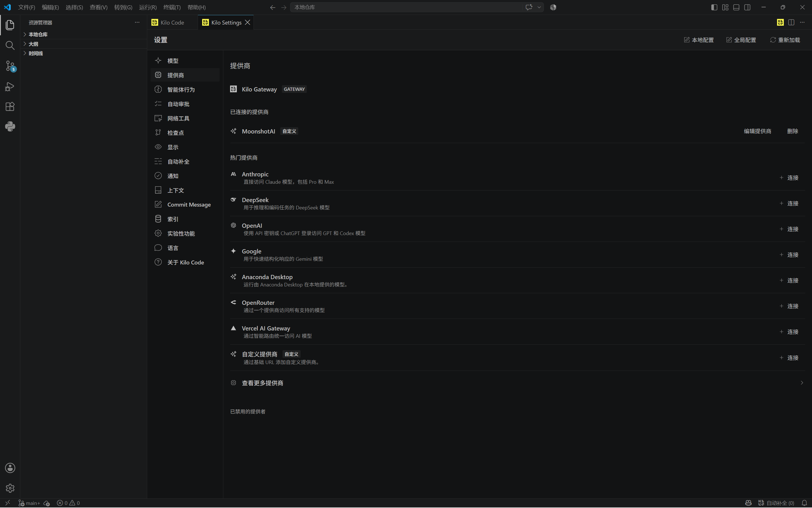Viewport: 812px width, 508px height.
Task: Open the chat dropdown arrow in title bar
Action: (539, 7)
